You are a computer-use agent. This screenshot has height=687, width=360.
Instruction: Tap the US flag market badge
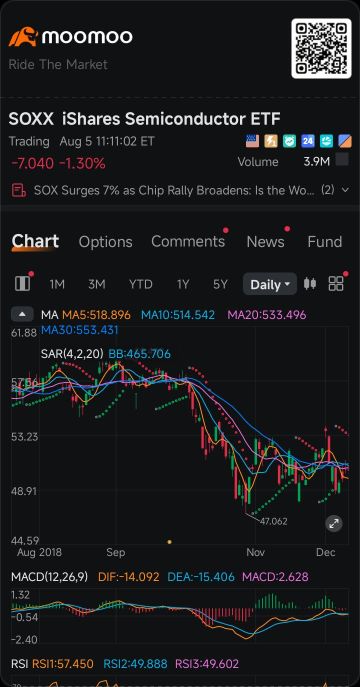point(252,141)
